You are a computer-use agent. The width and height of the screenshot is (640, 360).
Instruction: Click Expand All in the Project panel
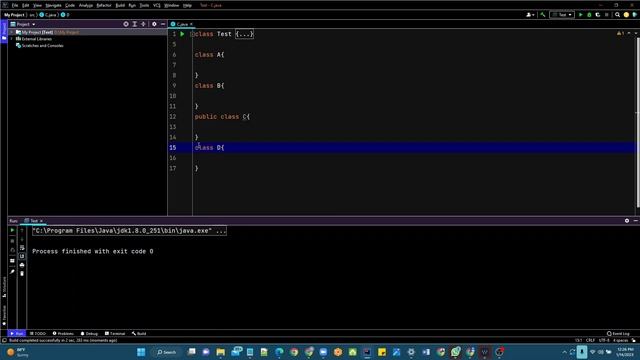tap(135, 24)
